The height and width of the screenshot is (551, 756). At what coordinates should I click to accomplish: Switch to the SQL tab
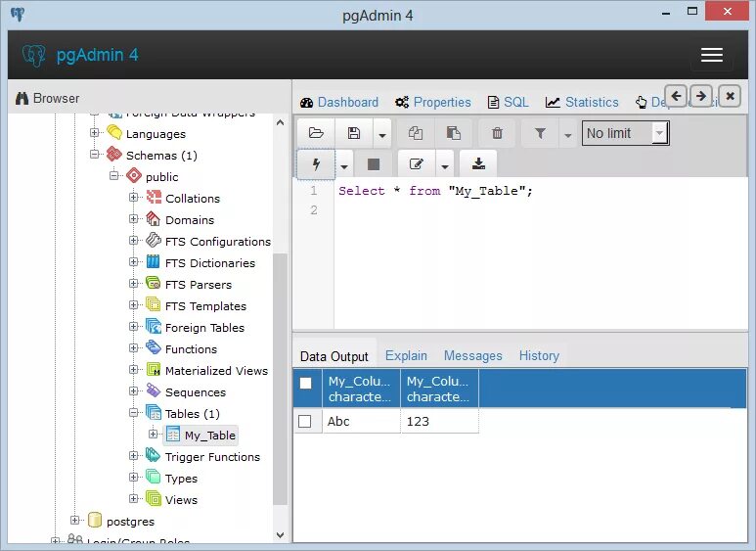coord(509,103)
